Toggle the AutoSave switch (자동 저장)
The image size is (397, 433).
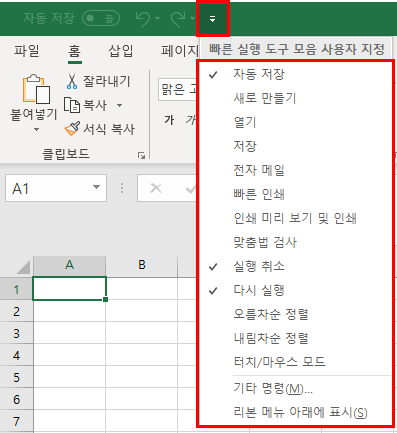(101, 18)
